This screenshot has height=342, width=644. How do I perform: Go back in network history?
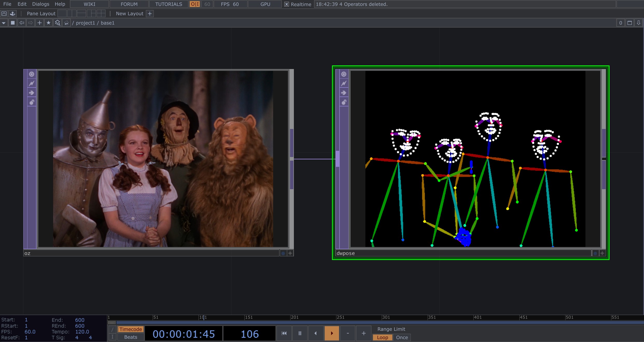coord(22,23)
